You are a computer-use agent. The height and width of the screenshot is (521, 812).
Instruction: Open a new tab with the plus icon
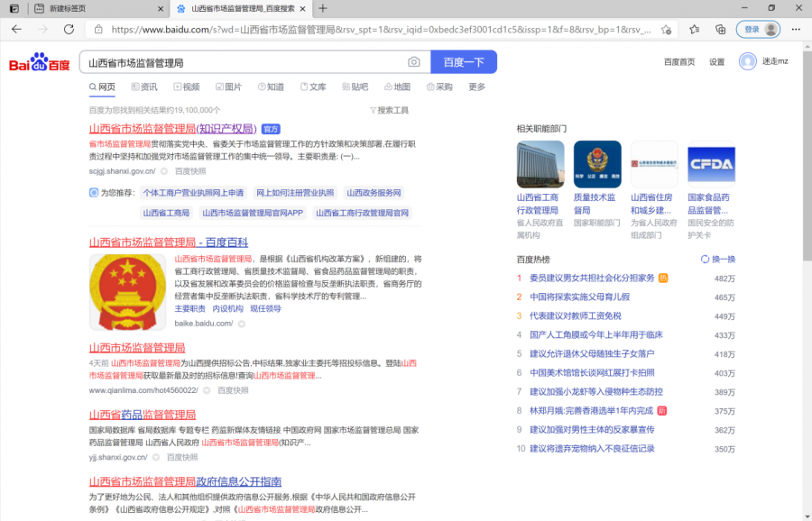(323, 8)
